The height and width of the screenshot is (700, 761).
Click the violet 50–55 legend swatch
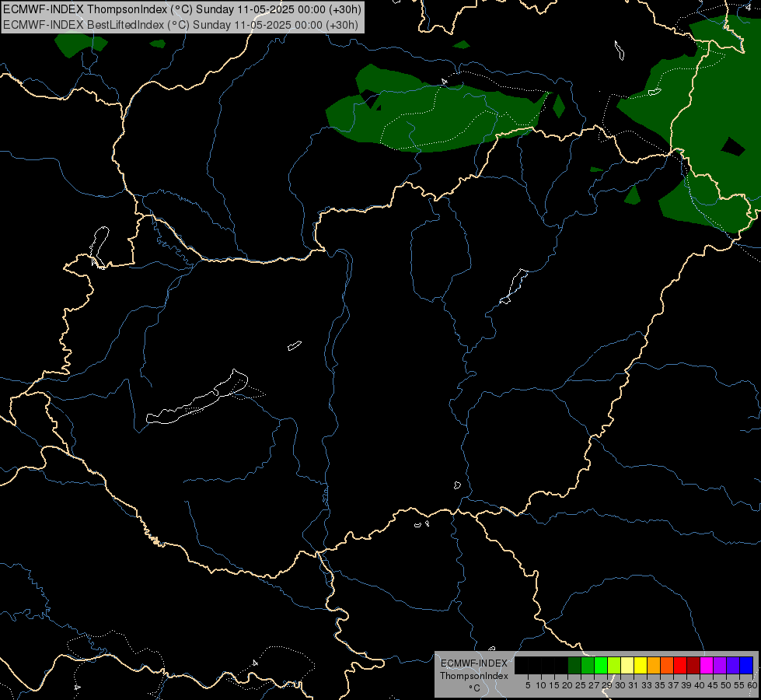pyautogui.click(x=733, y=665)
